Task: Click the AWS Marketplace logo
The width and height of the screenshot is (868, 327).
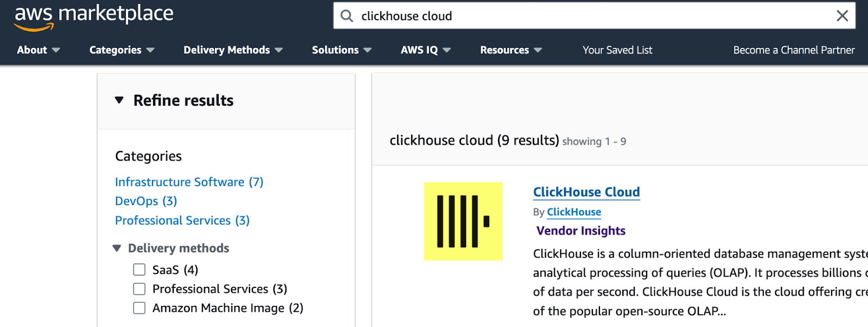Action: [x=93, y=16]
